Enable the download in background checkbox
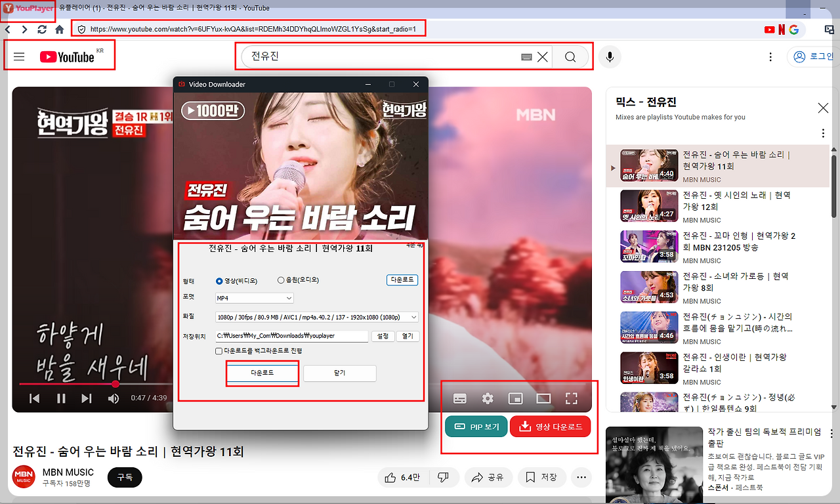 [217, 351]
